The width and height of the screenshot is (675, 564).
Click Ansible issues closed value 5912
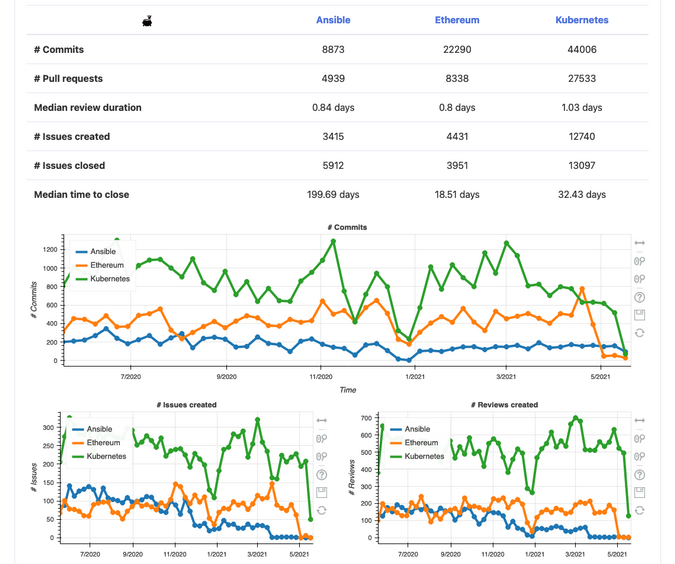coord(333,166)
